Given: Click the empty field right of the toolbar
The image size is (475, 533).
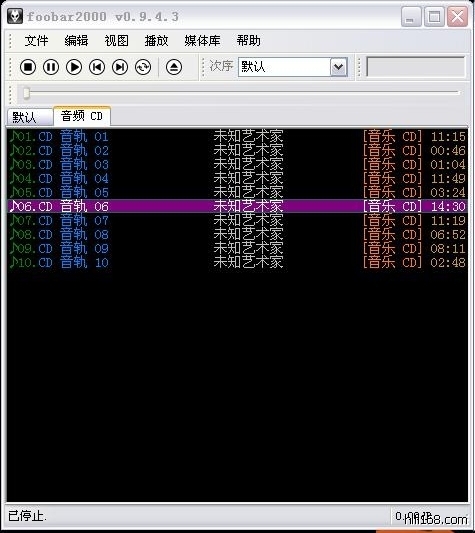Looking at the screenshot, I should click(x=415, y=67).
